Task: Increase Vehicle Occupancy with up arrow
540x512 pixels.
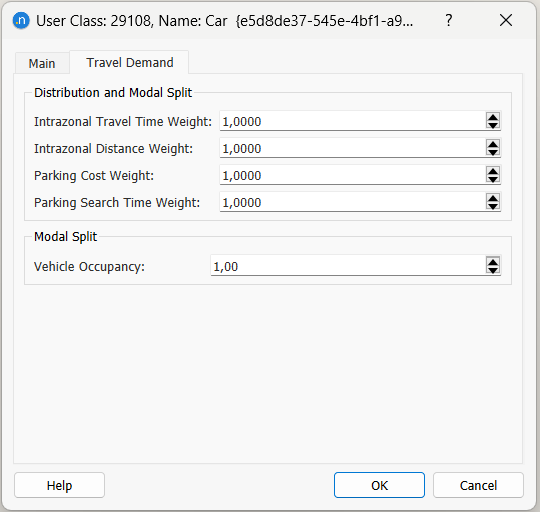Action: tap(493, 262)
